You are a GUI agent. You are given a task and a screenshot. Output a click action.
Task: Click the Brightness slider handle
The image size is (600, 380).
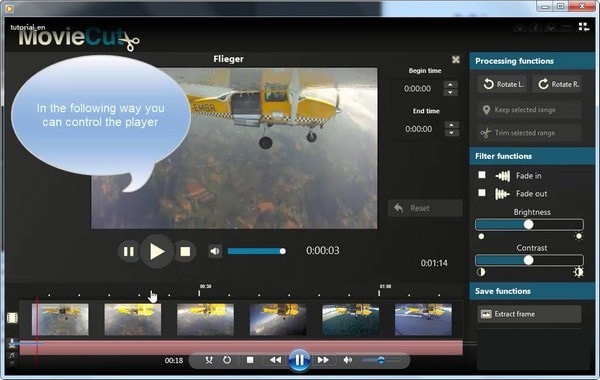coord(528,225)
